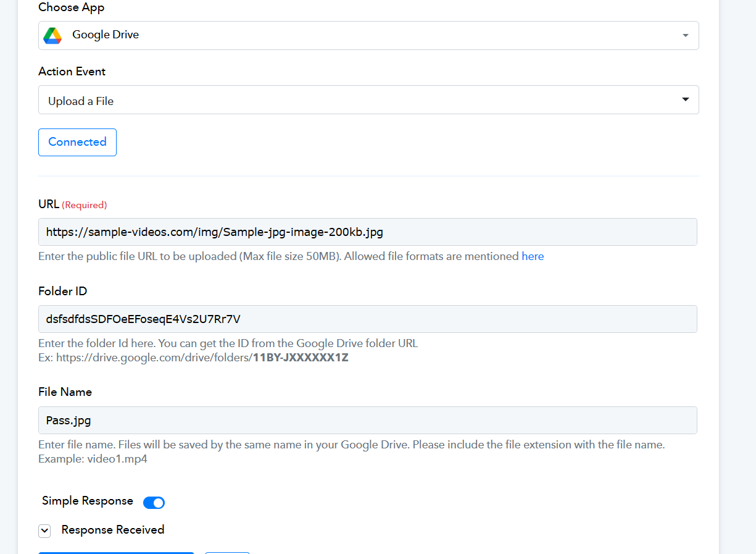Click the 'Example: video1.mp4' hint text
The image size is (756, 554).
pos(93,459)
